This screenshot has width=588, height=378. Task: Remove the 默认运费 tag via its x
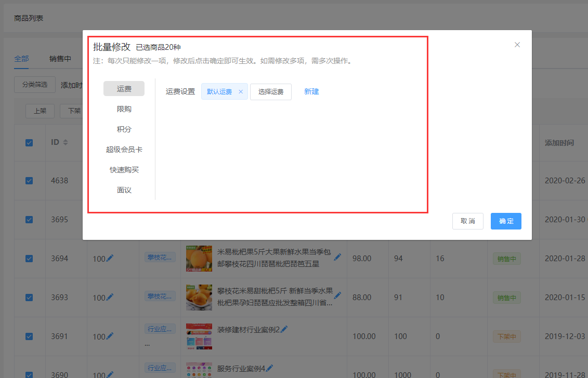(x=241, y=91)
